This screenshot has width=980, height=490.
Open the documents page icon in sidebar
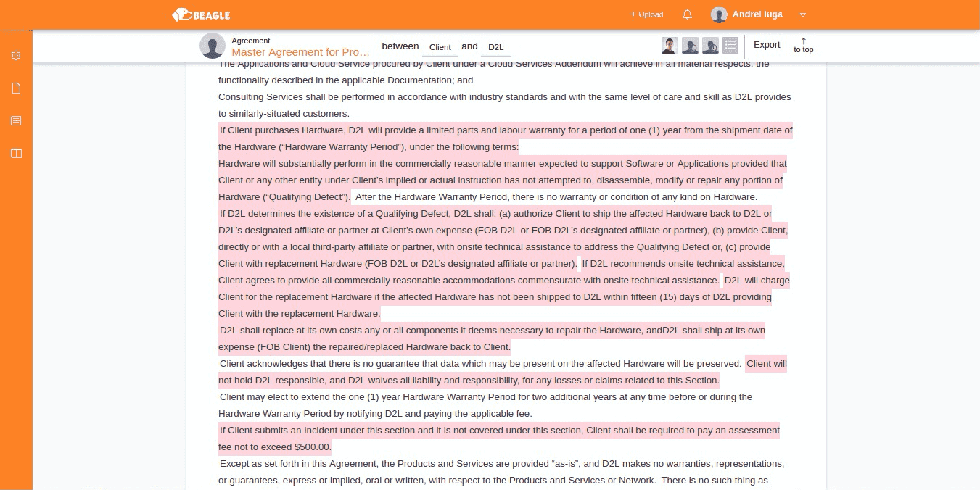[x=16, y=88]
